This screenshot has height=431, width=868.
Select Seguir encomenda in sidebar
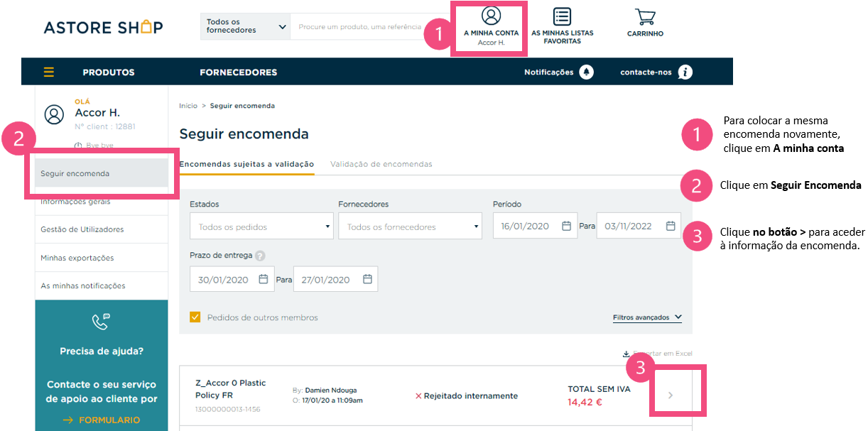(x=102, y=173)
